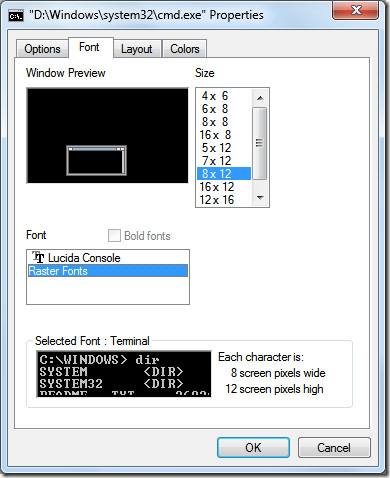Toggle the Bold fonts checkbox
This screenshot has width=390, height=478.
click(x=114, y=236)
